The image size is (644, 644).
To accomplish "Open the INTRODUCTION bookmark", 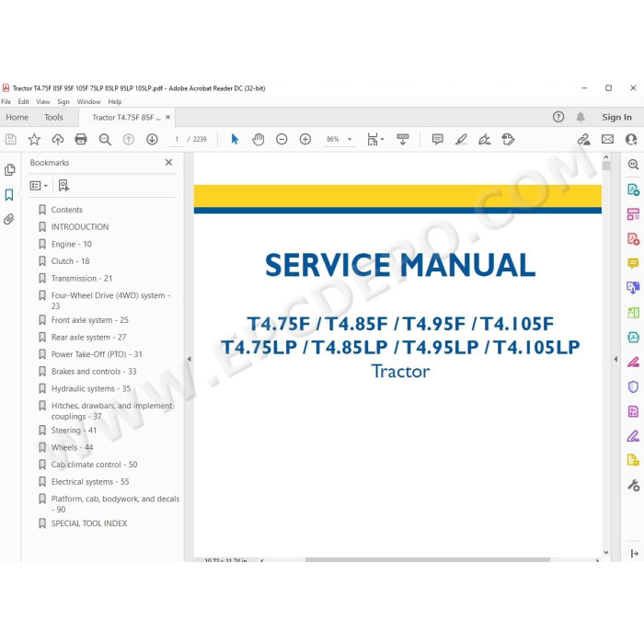I will click(80, 227).
